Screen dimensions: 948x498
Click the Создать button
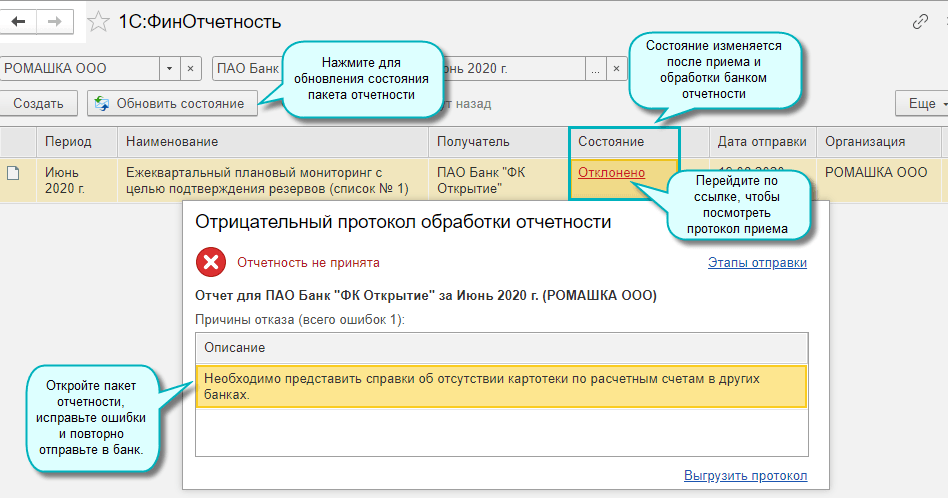(39, 103)
